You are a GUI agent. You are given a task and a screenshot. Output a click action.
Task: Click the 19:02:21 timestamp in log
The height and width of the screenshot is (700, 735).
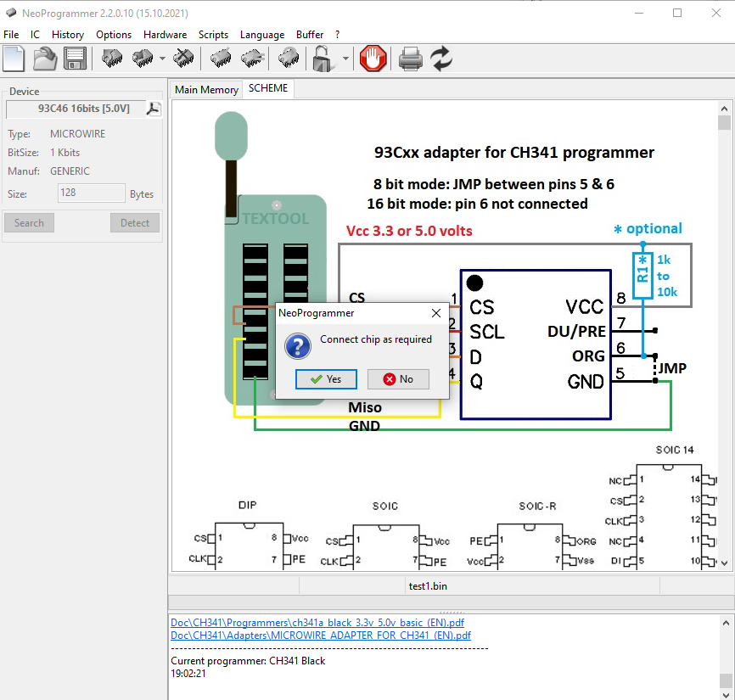point(188,674)
